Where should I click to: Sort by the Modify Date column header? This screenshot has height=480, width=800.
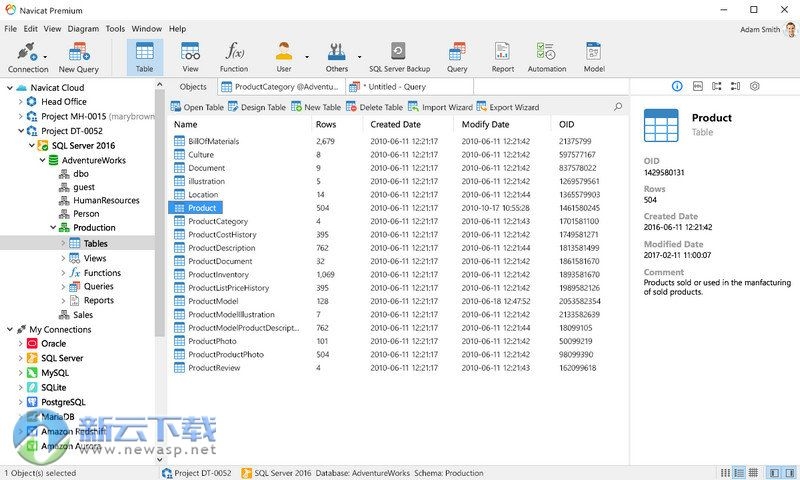click(502, 124)
